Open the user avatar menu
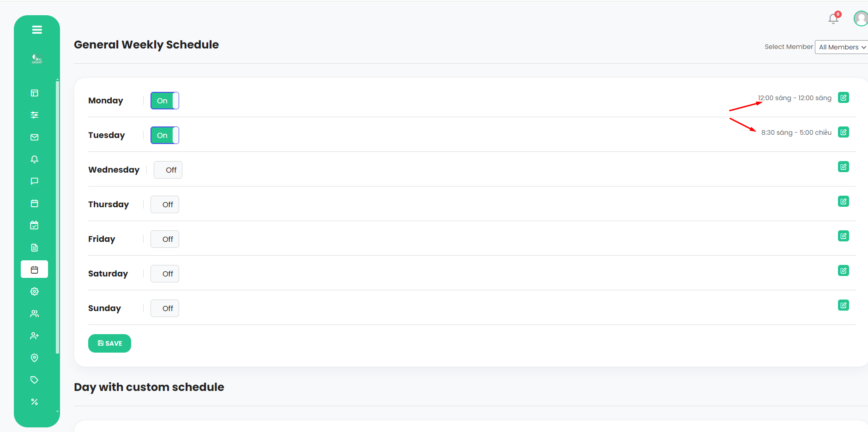Screen dimensions: 868x432 [x=861, y=18]
